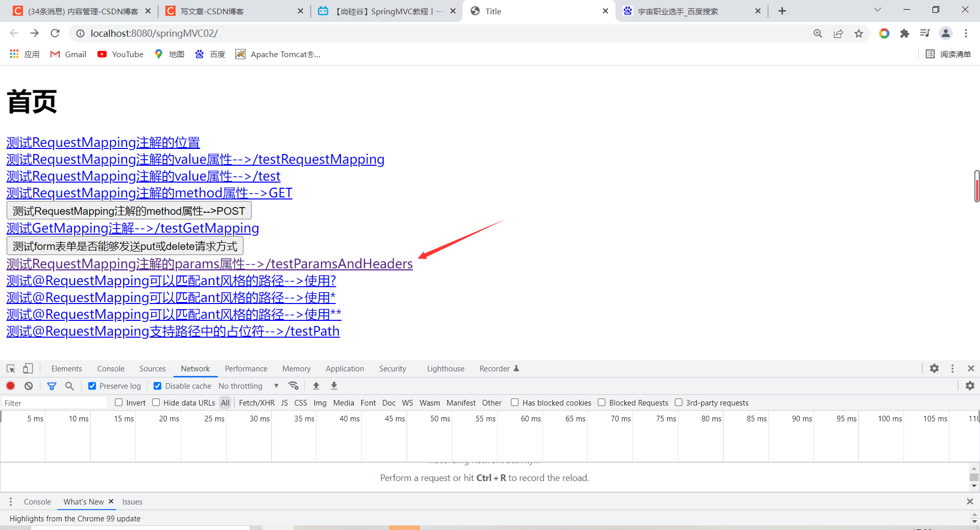The image size is (980, 530).
Task: Open the Chrome profile avatar
Action: (945, 33)
